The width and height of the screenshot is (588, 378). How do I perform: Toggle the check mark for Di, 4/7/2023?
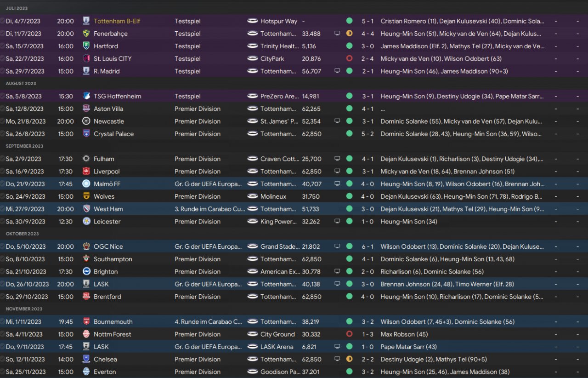tap(2, 21)
